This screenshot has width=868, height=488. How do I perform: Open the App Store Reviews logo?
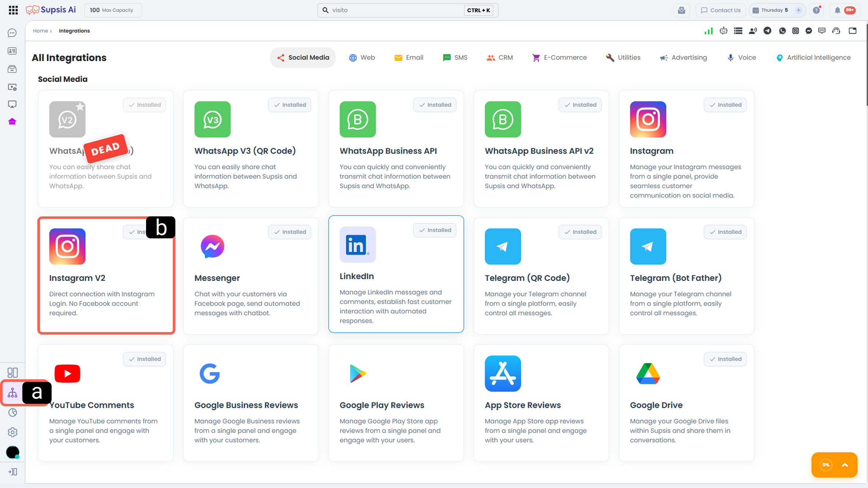503,373
